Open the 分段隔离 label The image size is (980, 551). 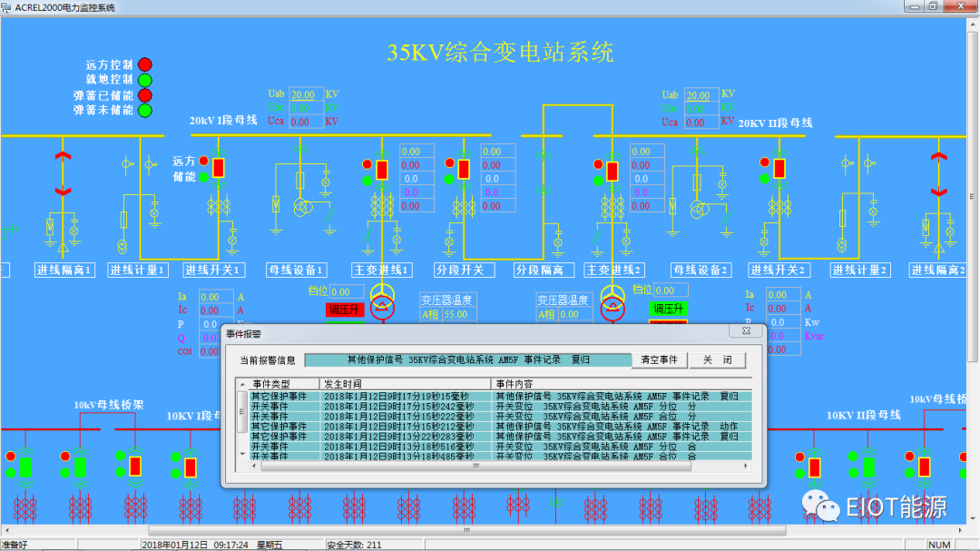[543, 271]
